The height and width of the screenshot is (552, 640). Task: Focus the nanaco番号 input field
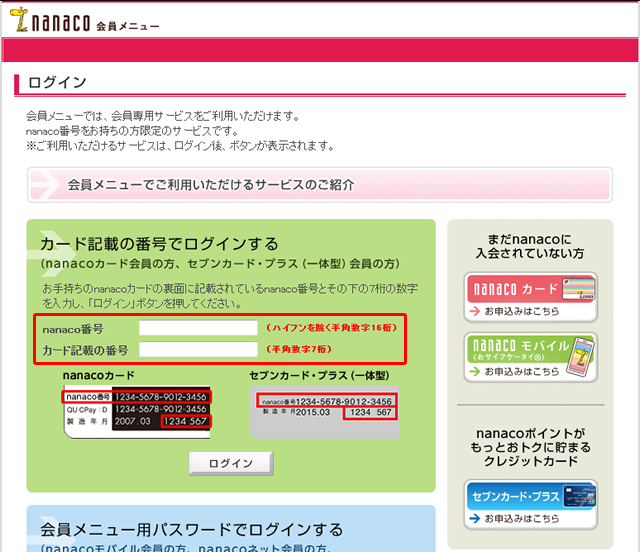click(x=198, y=328)
